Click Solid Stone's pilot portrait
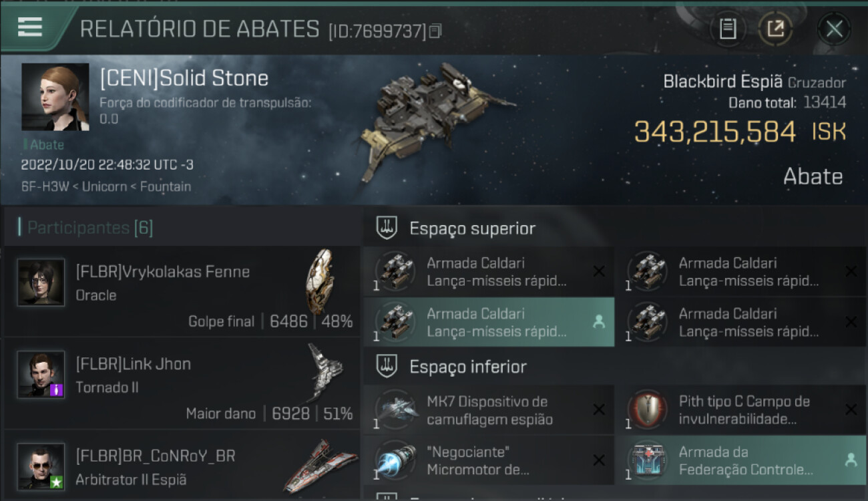Screen dimensions: 868x501 click(x=55, y=97)
